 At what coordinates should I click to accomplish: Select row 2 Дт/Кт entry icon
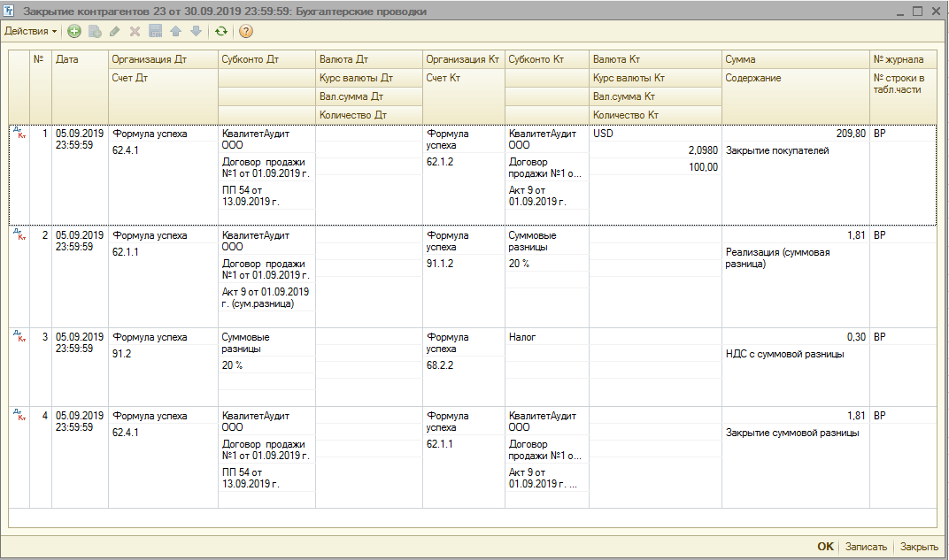(x=19, y=234)
